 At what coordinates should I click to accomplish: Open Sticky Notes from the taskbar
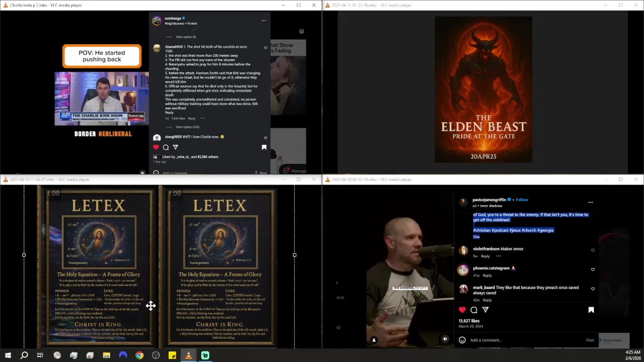[172, 355]
